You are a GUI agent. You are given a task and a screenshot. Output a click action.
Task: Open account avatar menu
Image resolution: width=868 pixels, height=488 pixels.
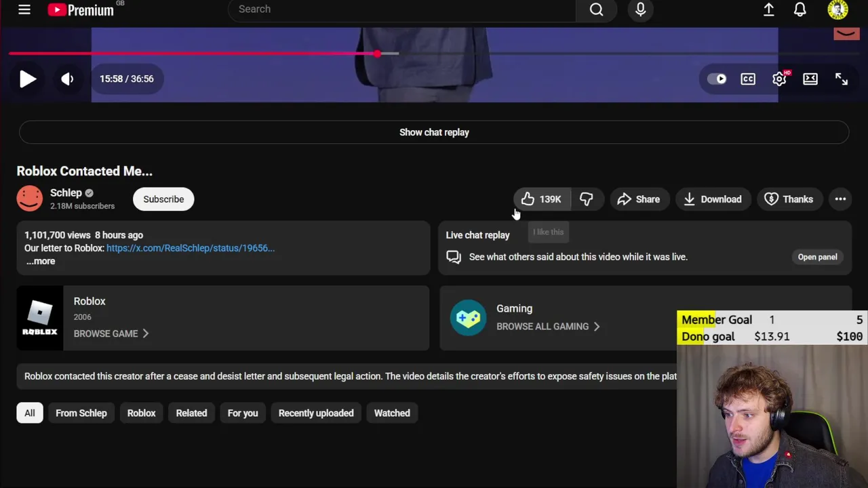(838, 9)
